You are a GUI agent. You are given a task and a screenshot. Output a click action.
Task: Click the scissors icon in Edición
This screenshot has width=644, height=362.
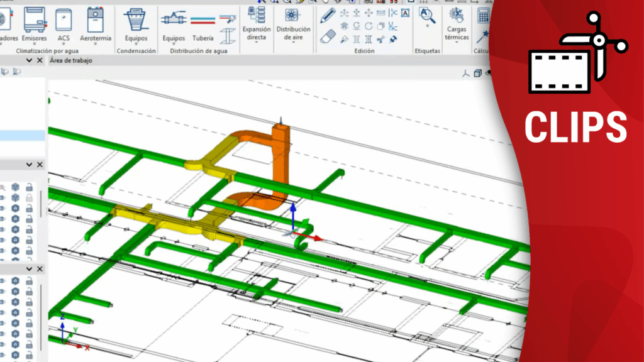[x=381, y=39]
